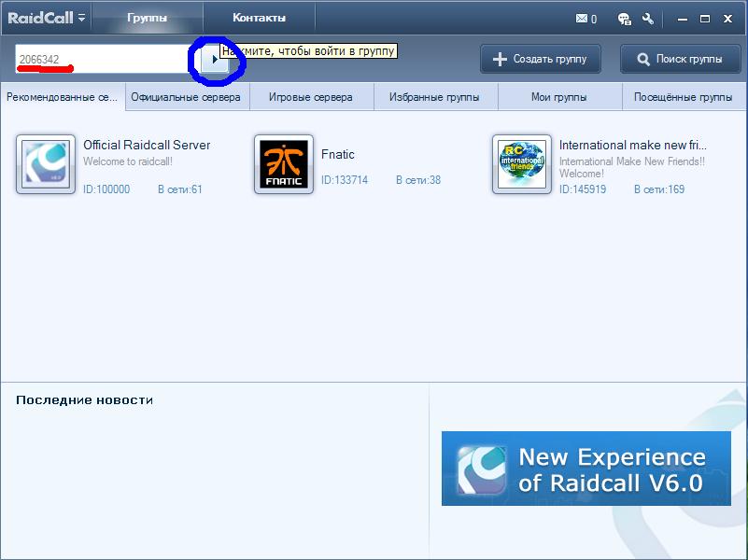The image size is (748, 560).
Task: Click the New Experience of Raidcall V6.0 banner
Action: [586, 469]
